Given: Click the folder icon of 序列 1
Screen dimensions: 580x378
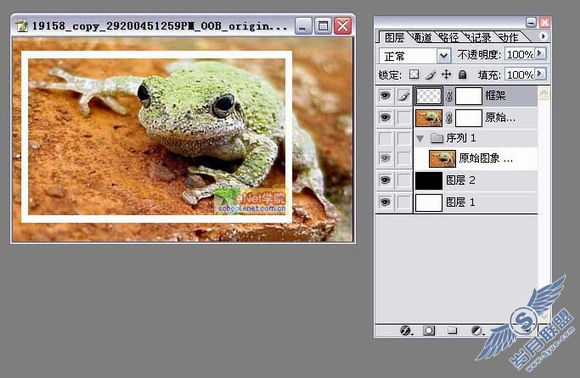Looking at the screenshot, I should tap(437, 138).
